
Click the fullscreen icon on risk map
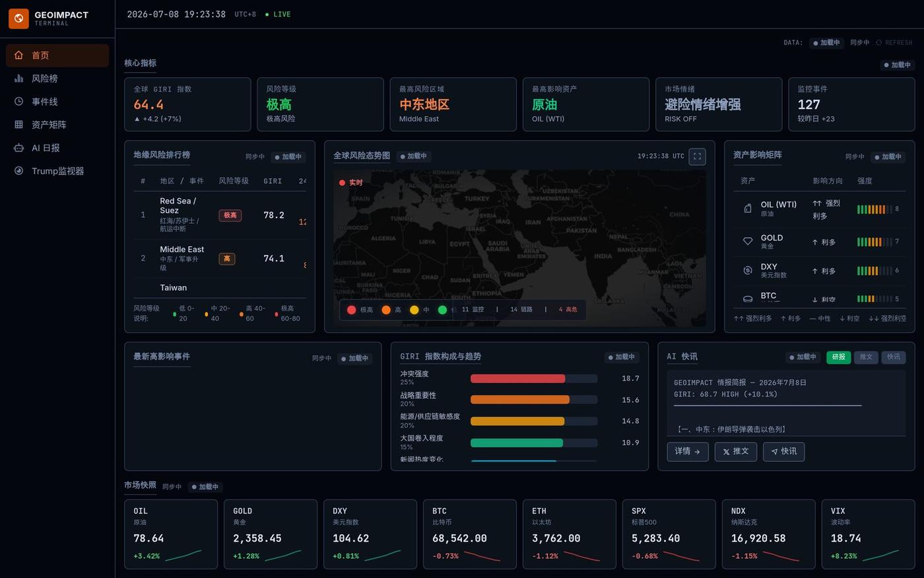point(697,157)
